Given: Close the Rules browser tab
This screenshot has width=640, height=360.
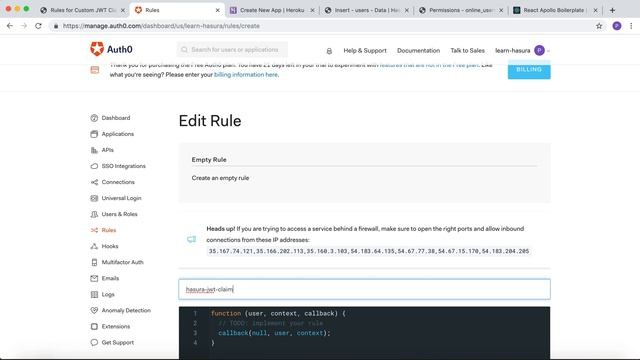Looking at the screenshot, I should click(x=218, y=10).
